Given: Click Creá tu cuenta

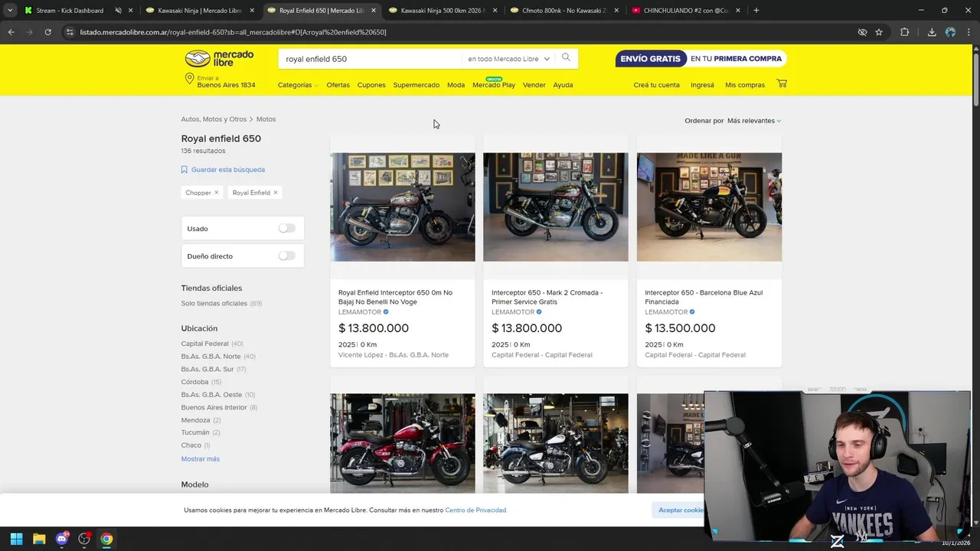Looking at the screenshot, I should (656, 85).
